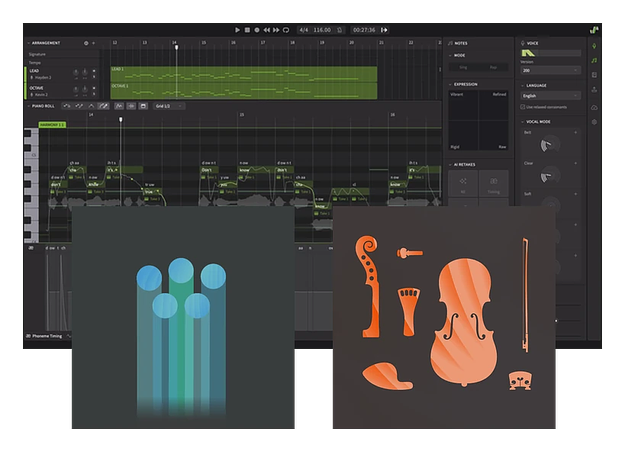Click the All AI retakes button
Screen dimensions: 625x452
[463, 183]
